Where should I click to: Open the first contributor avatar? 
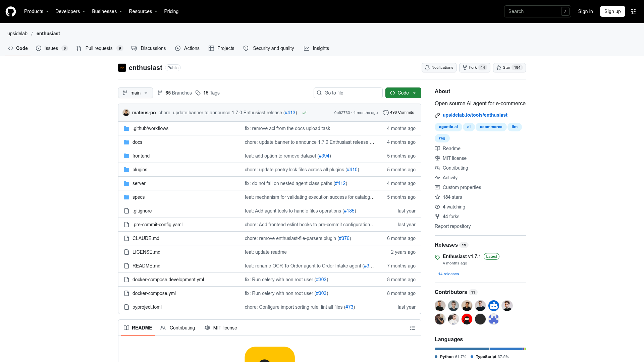coord(440,306)
